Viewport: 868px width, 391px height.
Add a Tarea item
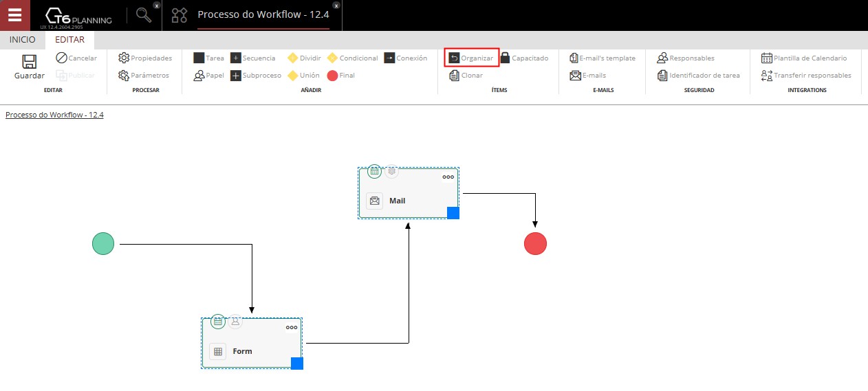[208, 58]
